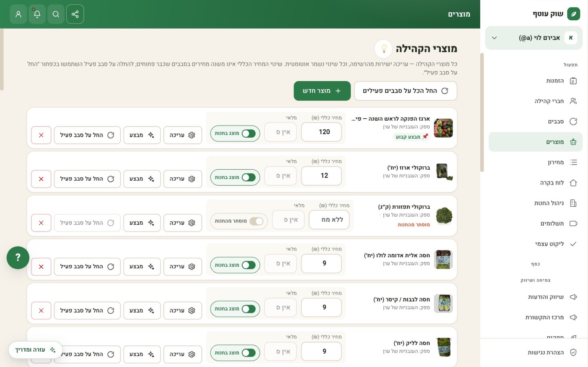
Task: Toggle מוצג בחנות switch for חסה לליק
Action: (x=235, y=353)
